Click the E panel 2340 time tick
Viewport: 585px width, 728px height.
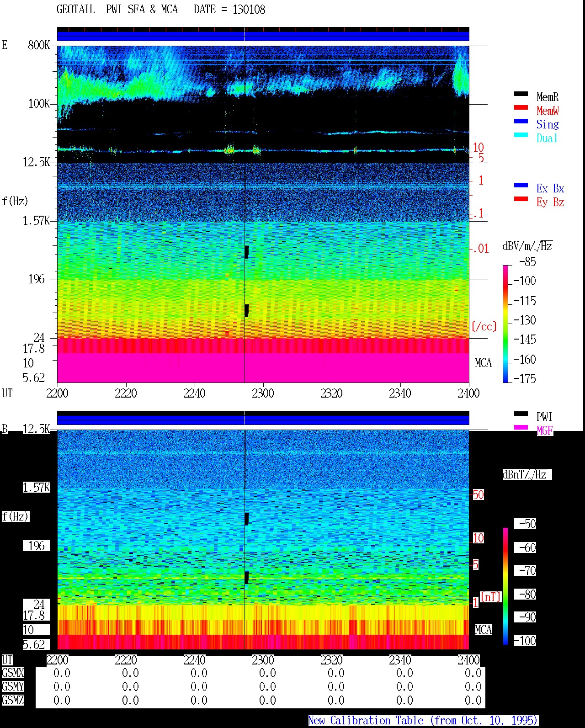[400, 393]
